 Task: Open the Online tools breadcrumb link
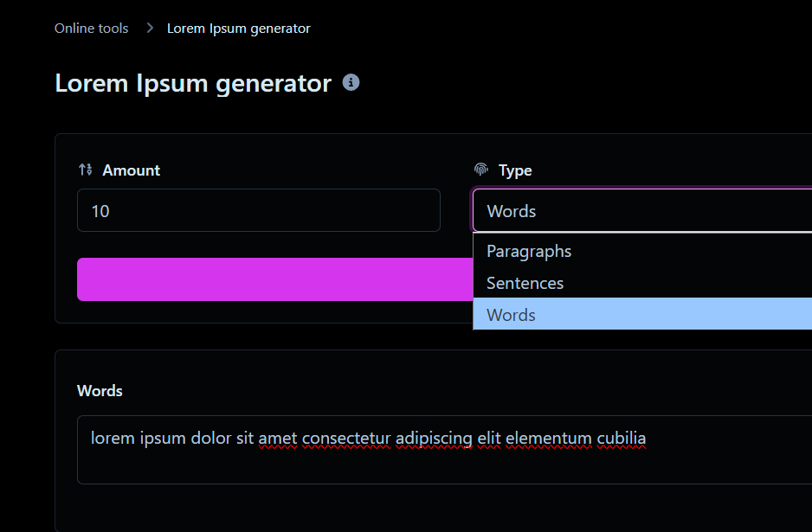click(x=91, y=29)
